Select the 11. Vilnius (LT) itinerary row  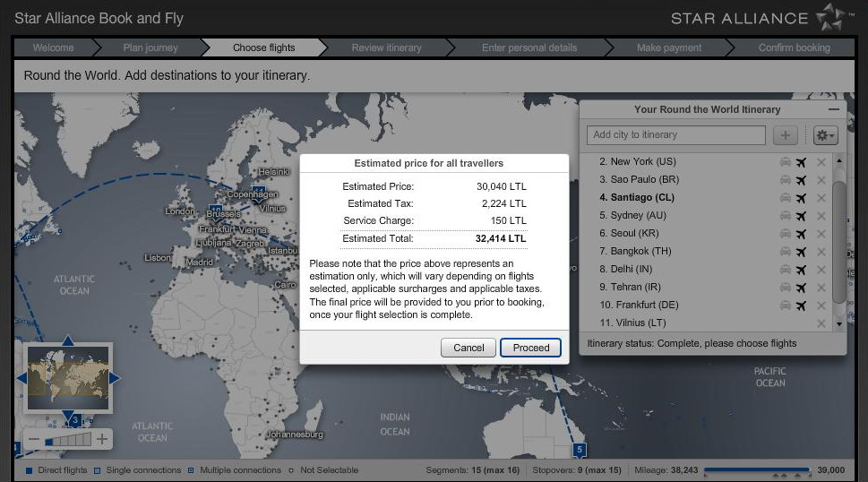[x=707, y=323]
